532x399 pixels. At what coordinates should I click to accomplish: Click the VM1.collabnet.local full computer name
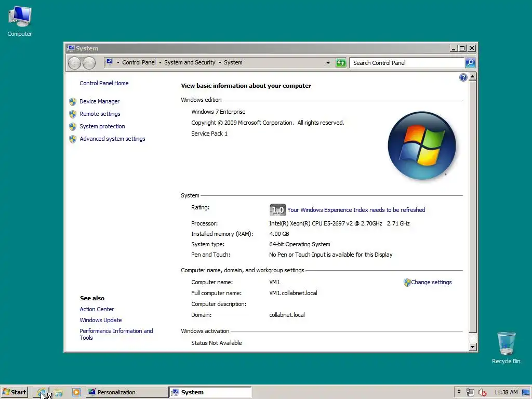(293, 293)
